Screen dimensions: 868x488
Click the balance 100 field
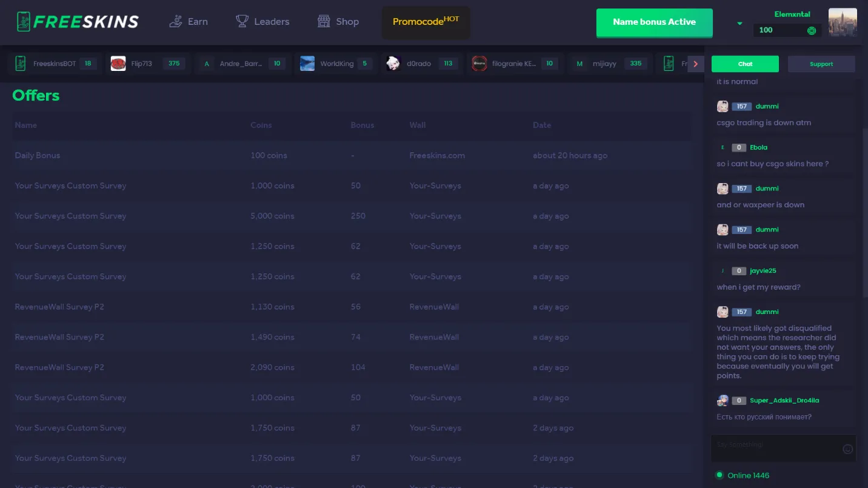coord(787,30)
